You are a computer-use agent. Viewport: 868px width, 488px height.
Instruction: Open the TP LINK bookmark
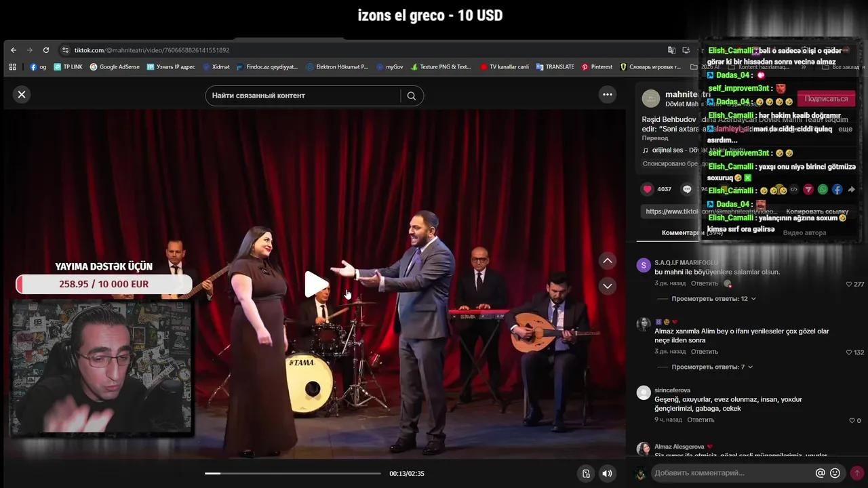(68, 67)
